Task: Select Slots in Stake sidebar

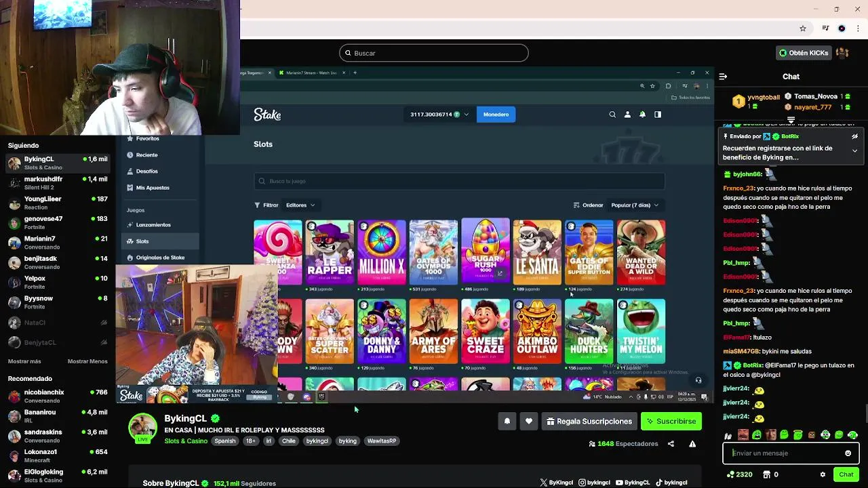Action: point(160,241)
